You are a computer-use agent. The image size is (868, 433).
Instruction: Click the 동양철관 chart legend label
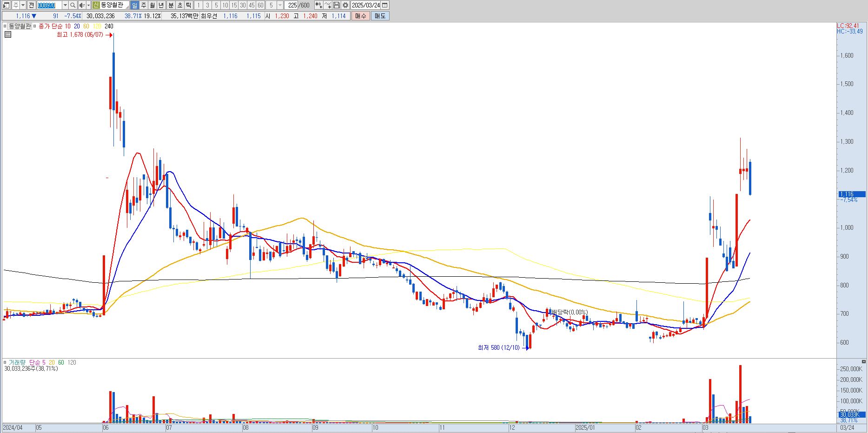point(20,27)
